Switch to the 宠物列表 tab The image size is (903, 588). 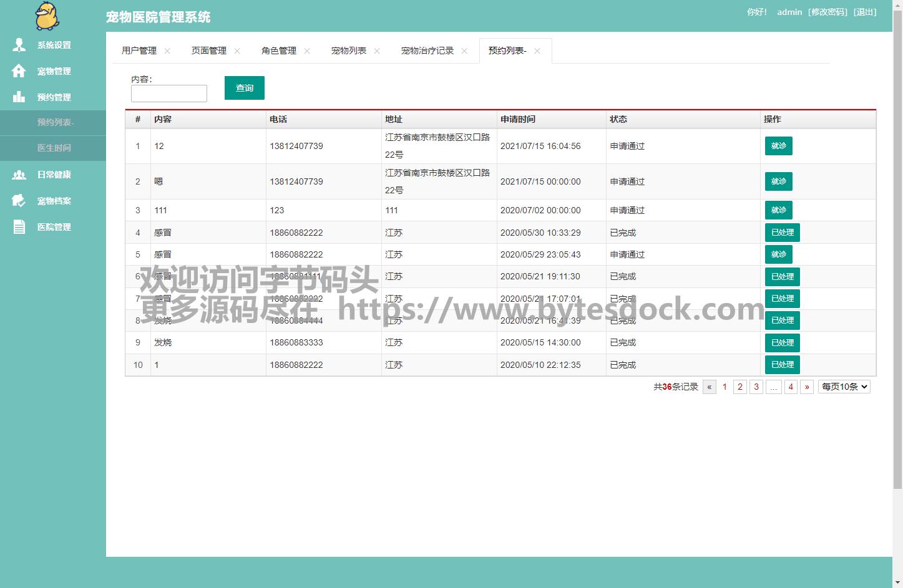348,51
